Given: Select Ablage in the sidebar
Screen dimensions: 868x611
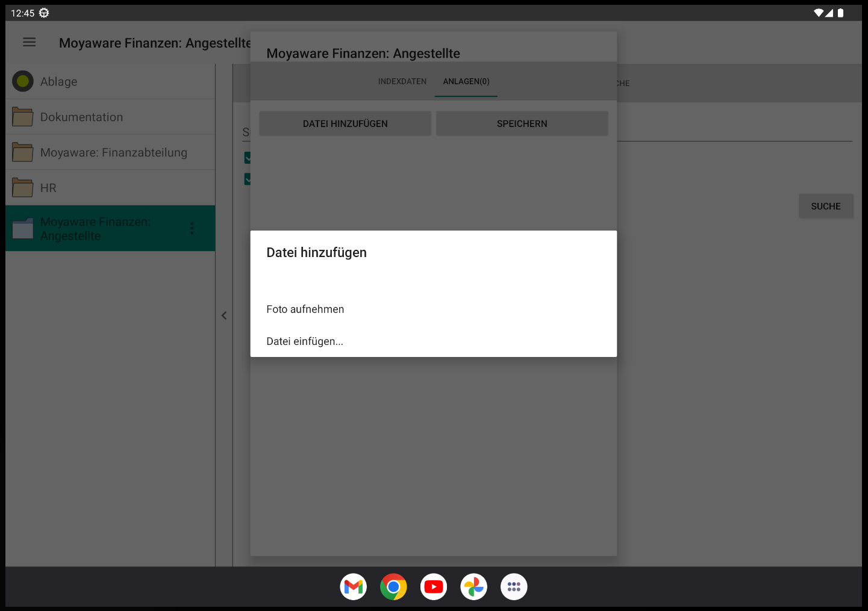Looking at the screenshot, I should click(110, 81).
